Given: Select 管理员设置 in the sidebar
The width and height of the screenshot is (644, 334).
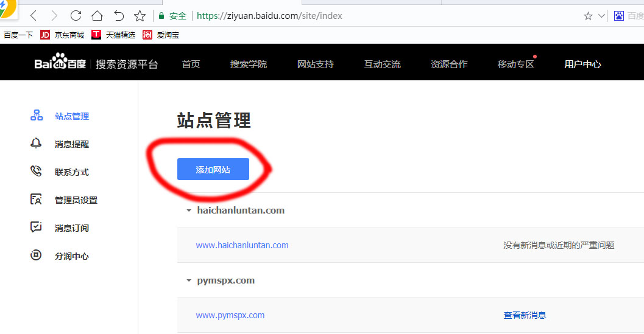Looking at the screenshot, I should pyautogui.click(x=76, y=200).
